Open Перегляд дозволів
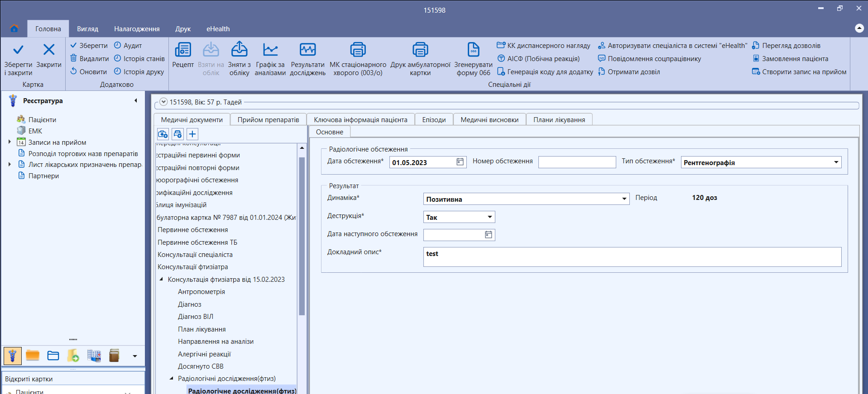868x394 pixels. [786, 45]
